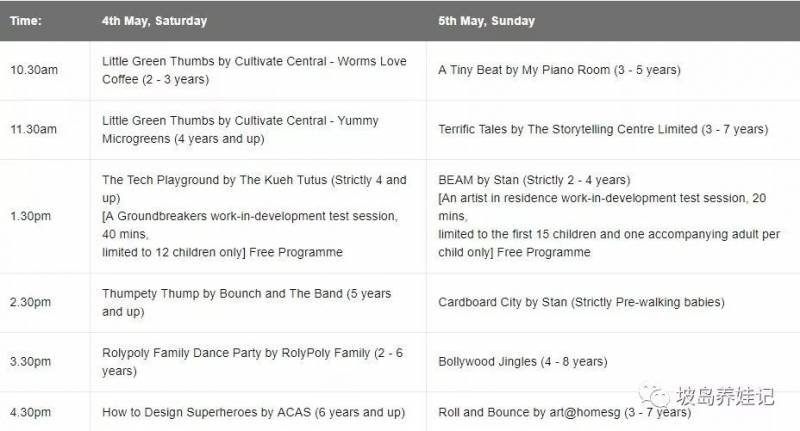This screenshot has height=431, width=800.
Task: Click the 4.30pm time cell
Action: coord(30,412)
